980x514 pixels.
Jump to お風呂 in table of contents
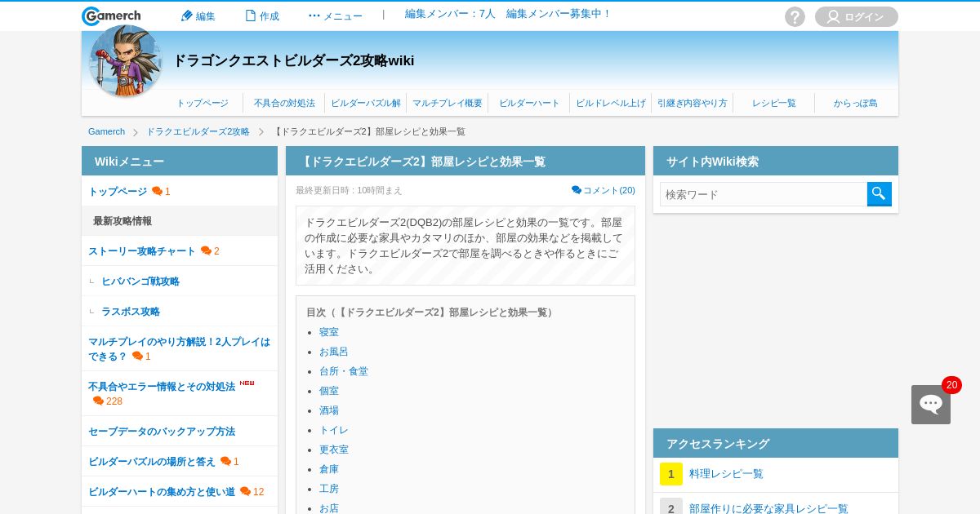334,352
